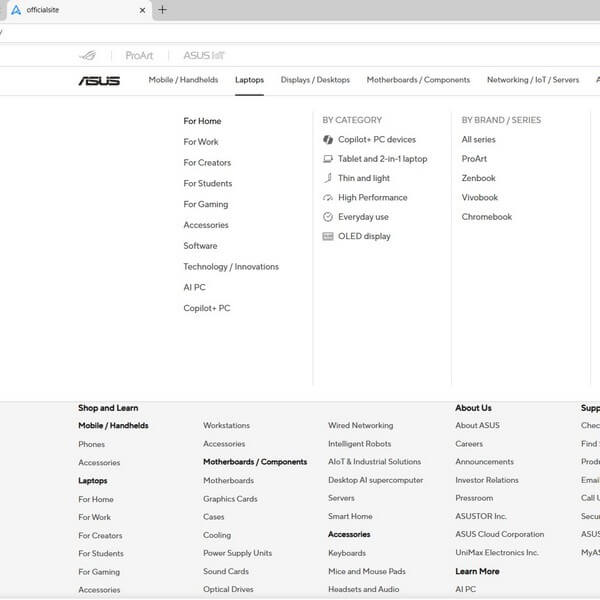Open the Motherboards / Components menu

[418, 80]
